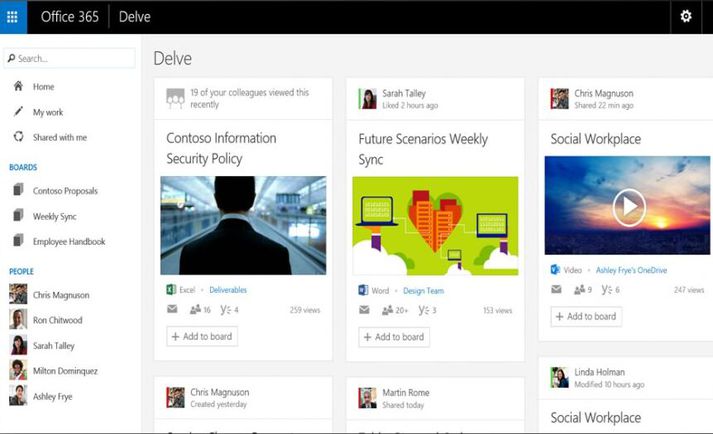713x434 pixels.
Task: Click the mail icon on Future Scenarios card
Action: (x=364, y=310)
